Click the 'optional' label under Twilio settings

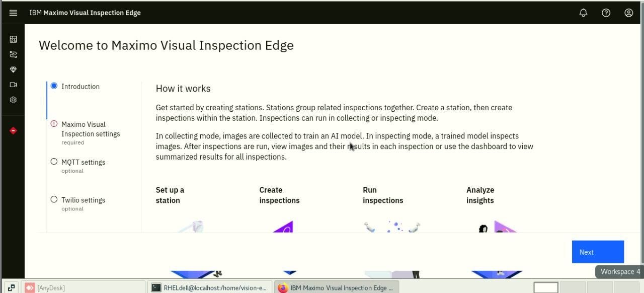(72, 208)
